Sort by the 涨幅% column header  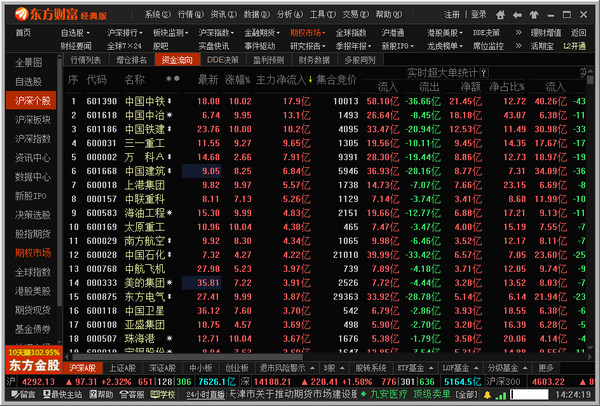[237, 80]
